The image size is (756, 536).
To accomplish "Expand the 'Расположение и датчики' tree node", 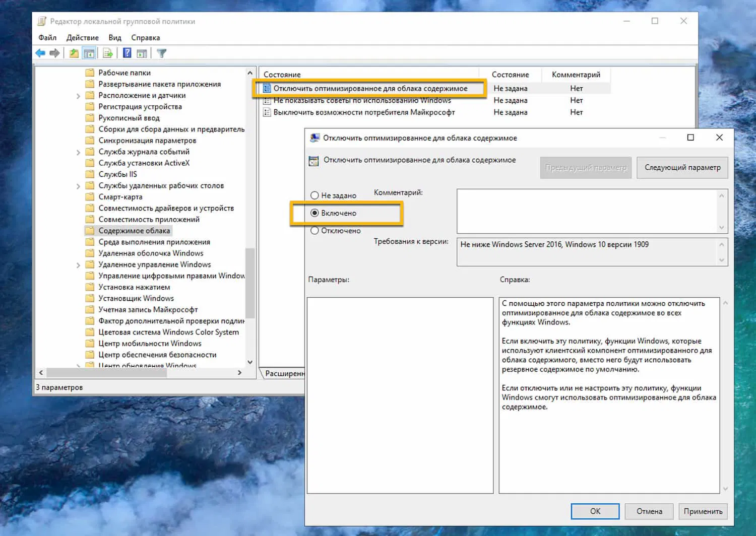I will pos(78,96).
